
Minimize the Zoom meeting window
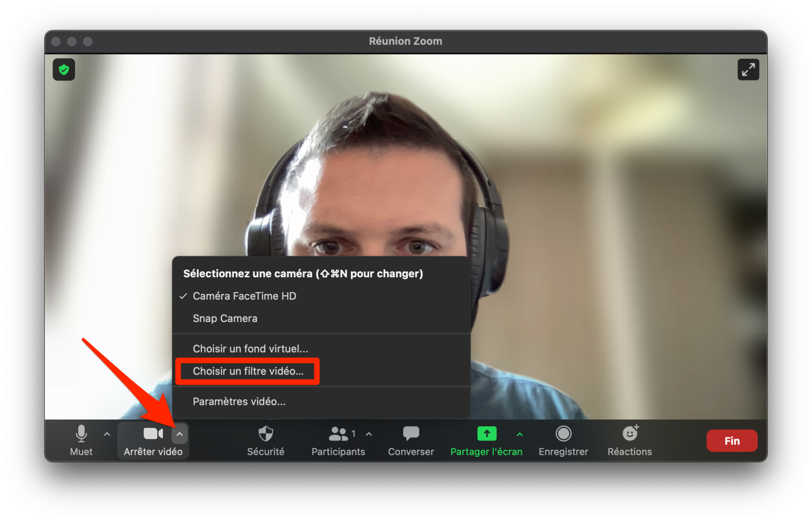tap(72, 41)
